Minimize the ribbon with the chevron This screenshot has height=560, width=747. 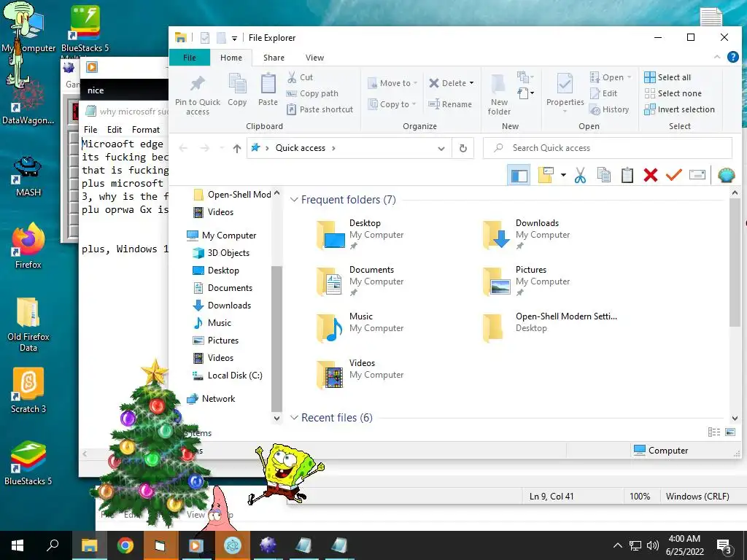point(717,57)
